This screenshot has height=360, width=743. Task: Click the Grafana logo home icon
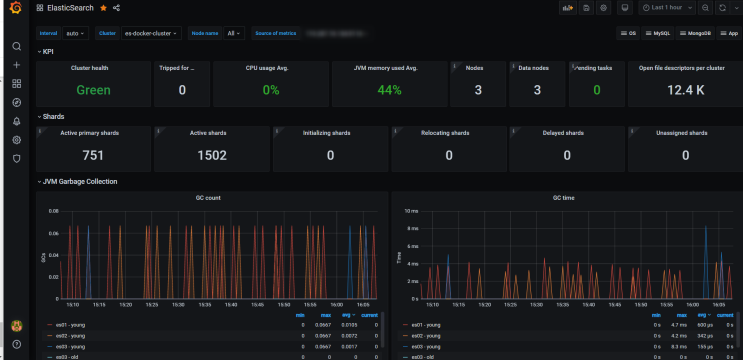point(16,8)
